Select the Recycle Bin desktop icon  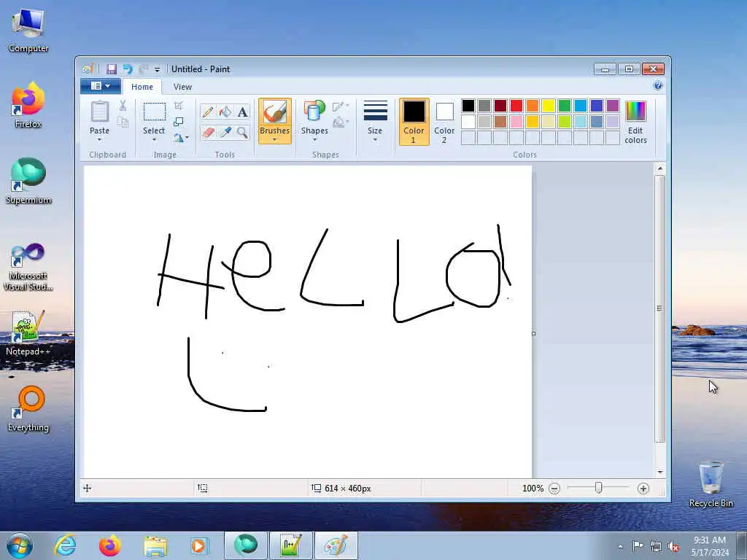[711, 484]
